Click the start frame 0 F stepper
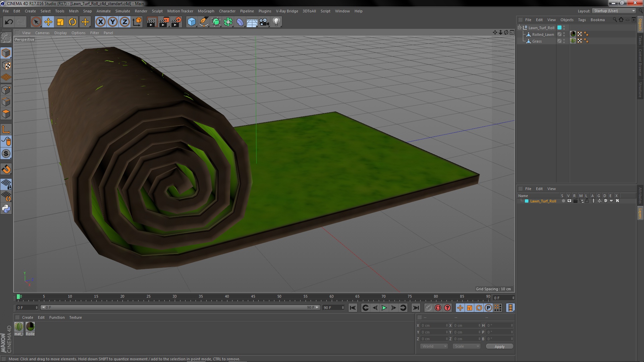This screenshot has width=644, height=362. tap(37, 307)
